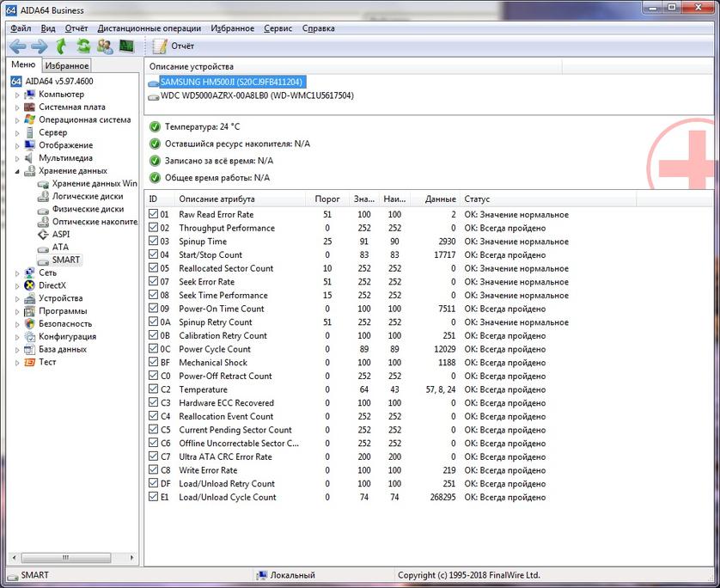Click the Forward navigation arrow
This screenshot has width=720, height=588.
coord(39,46)
